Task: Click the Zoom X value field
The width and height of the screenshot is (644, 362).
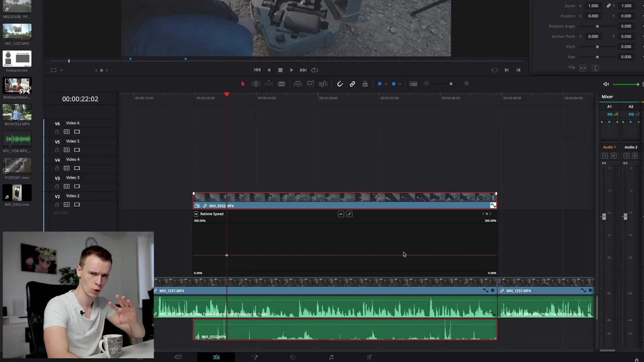Action: point(593,6)
